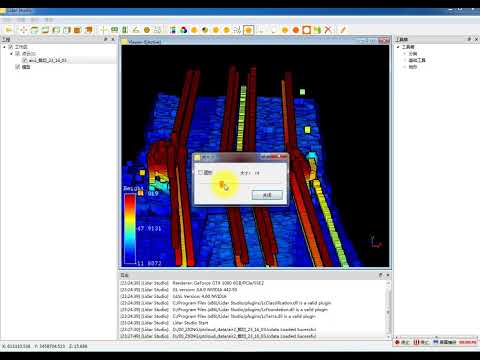Collapse the 工作区 root tree node
This screenshot has width=480, height=360.
[5, 47]
